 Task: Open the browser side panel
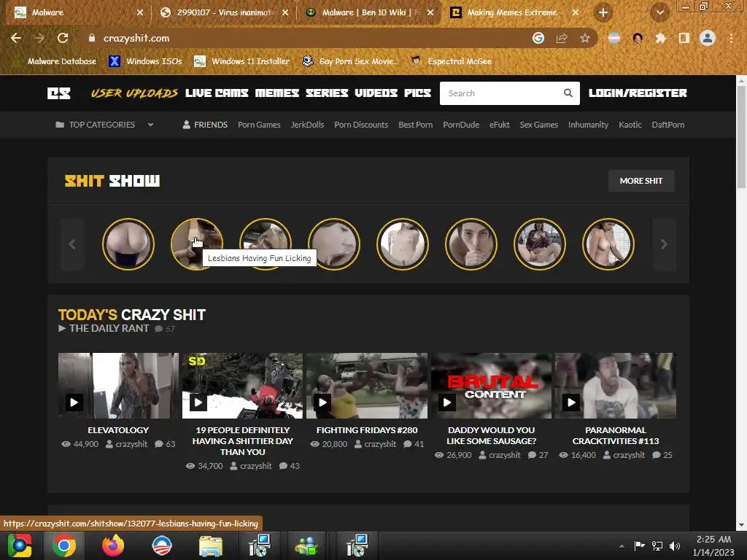pyautogui.click(x=684, y=38)
